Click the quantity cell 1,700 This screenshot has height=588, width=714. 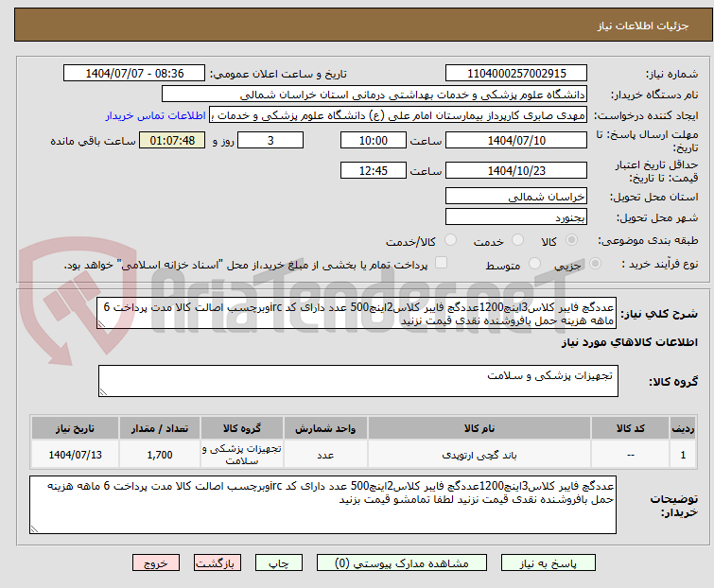point(160,455)
